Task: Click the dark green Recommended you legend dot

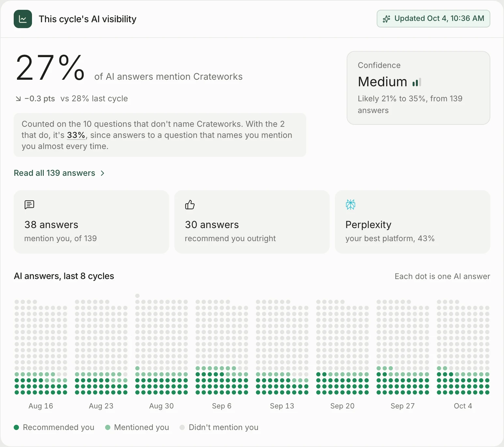Action: coord(16,427)
